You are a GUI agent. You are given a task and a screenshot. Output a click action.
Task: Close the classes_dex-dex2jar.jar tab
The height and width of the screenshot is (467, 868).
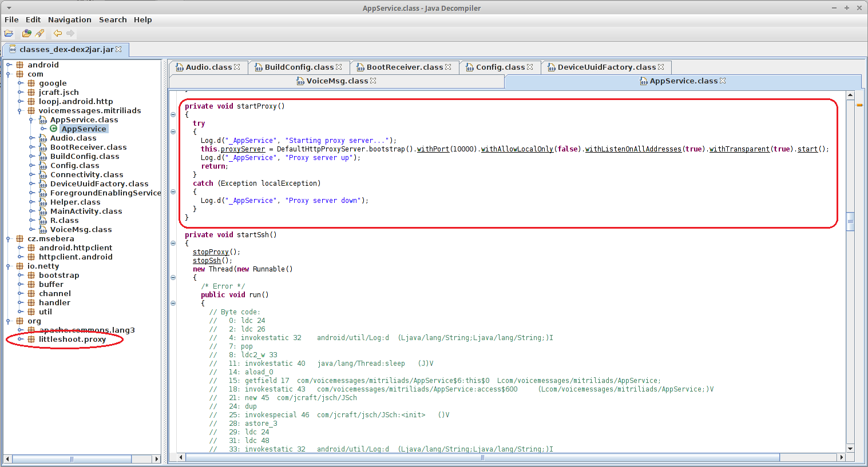(118, 49)
